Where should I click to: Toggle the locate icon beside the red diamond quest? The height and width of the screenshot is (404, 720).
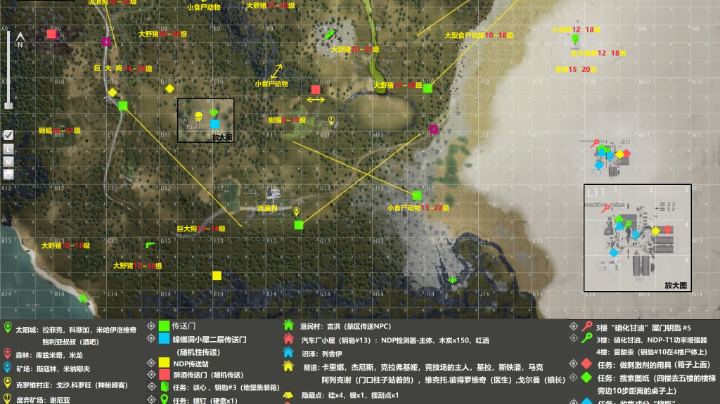point(573,364)
